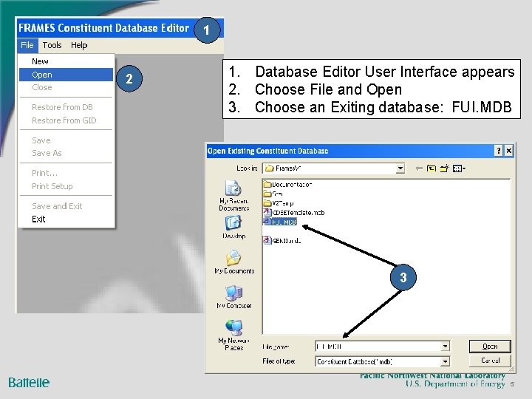Select the third folder in the file list
The width and height of the screenshot is (532, 399).
pos(279,203)
